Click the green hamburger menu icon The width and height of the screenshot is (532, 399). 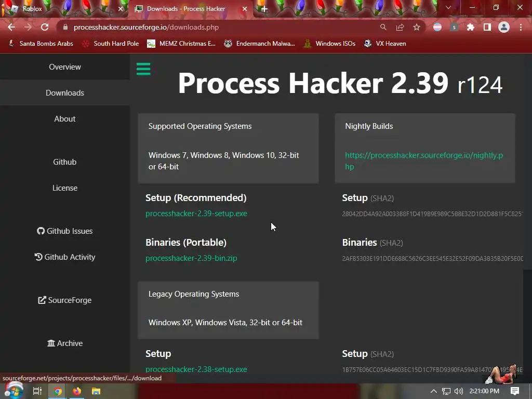click(143, 69)
